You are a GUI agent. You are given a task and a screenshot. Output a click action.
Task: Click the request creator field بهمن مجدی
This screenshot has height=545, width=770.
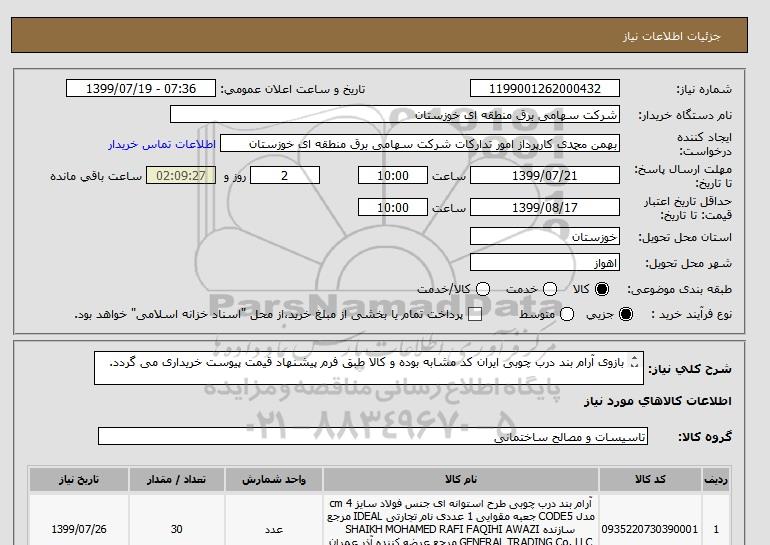420,144
